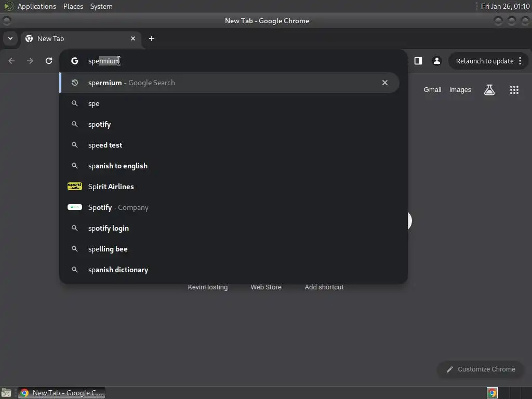This screenshot has height=399, width=532.
Task: Click the Chrome taskbar window button
Action: click(x=61, y=393)
